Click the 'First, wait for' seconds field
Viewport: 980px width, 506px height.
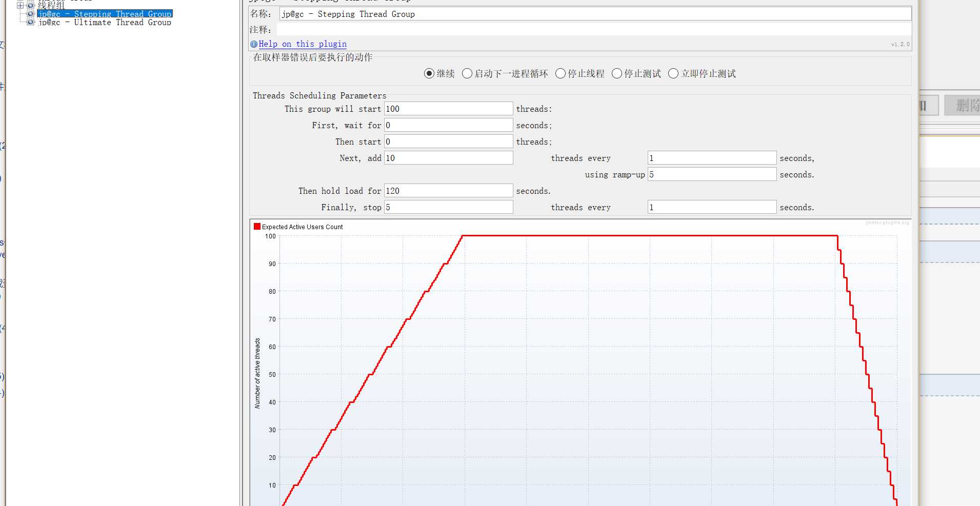tap(449, 125)
